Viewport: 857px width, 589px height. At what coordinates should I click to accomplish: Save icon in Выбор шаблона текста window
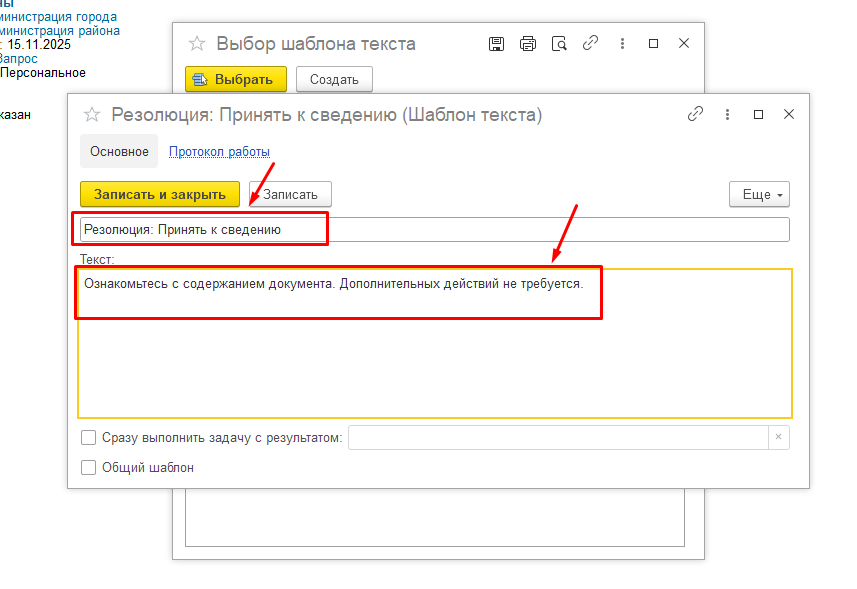pos(496,44)
